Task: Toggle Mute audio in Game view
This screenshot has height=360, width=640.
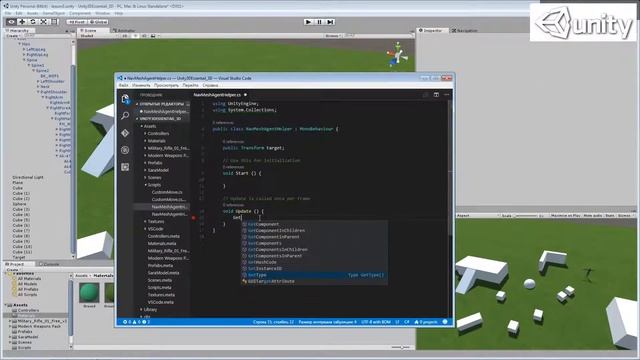Action: [x=593, y=216]
